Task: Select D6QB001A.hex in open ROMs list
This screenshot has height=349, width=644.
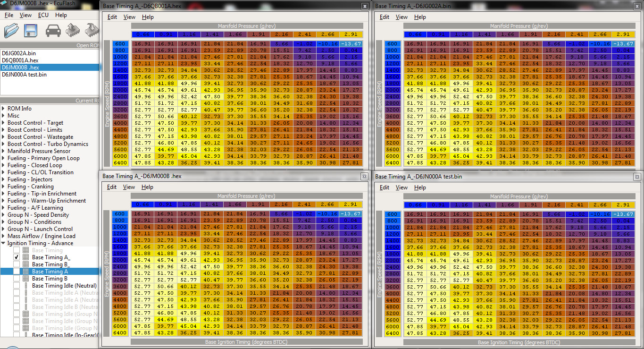Action: (x=50, y=60)
